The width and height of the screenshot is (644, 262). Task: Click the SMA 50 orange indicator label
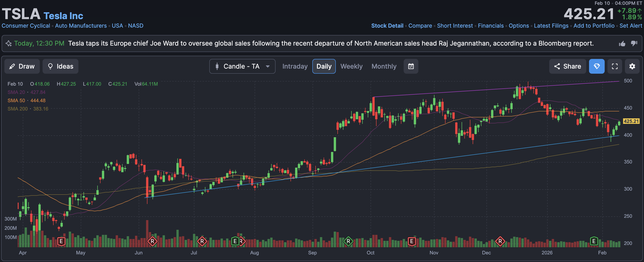click(x=16, y=101)
